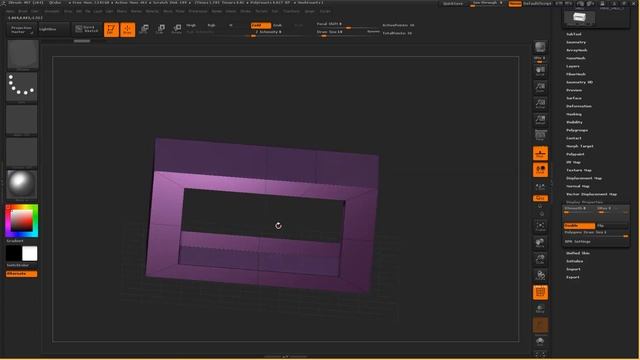640x360 pixels.
Task: Expand the Deformation subpalette
Action: [579, 106]
